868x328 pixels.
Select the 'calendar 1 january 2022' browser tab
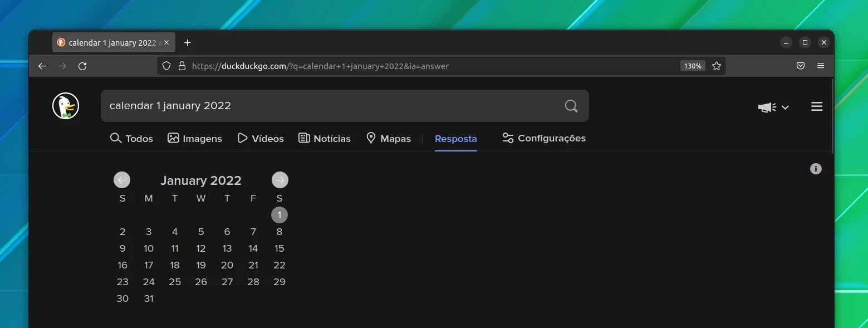pyautogui.click(x=114, y=42)
